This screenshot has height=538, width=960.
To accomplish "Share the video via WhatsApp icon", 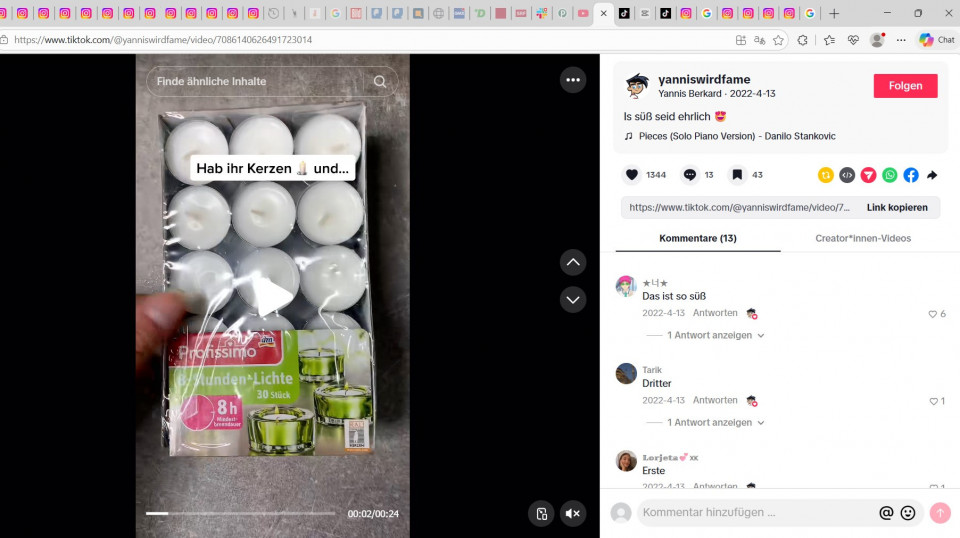I will click(889, 175).
